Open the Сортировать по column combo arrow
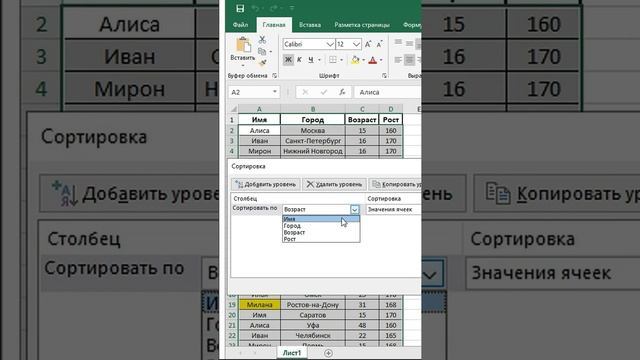640x360 pixels. click(354, 209)
